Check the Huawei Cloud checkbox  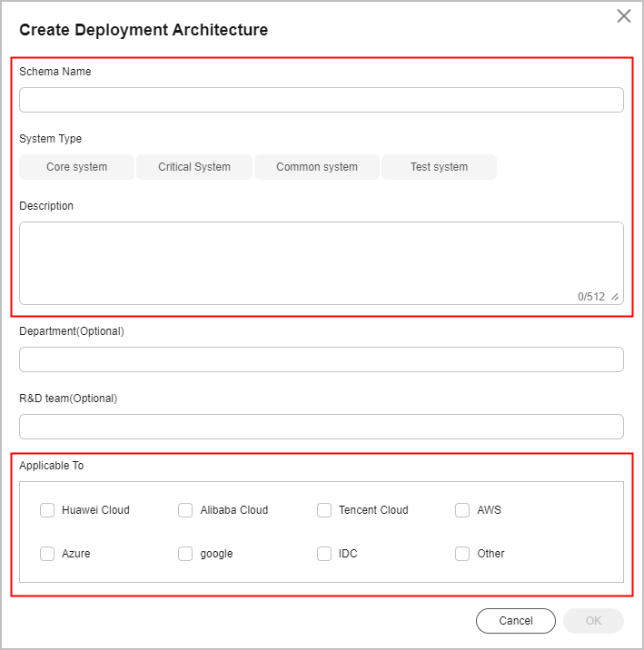pos(47,510)
